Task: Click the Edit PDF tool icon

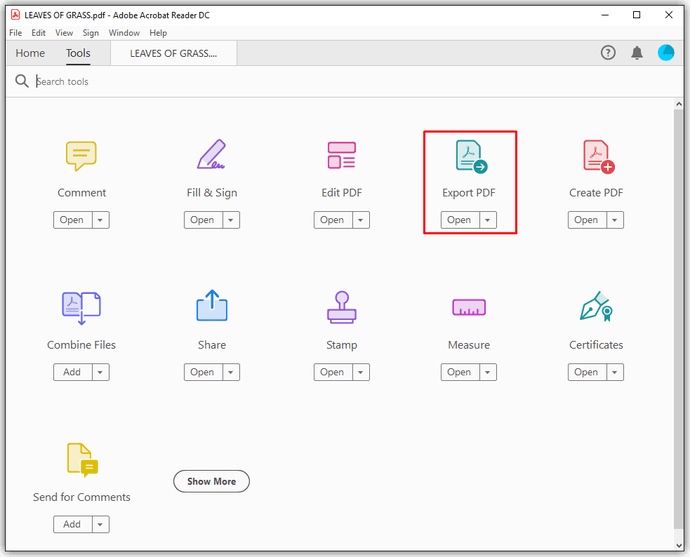Action: pyautogui.click(x=342, y=155)
